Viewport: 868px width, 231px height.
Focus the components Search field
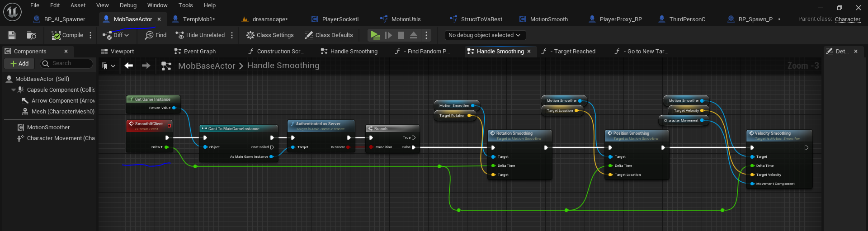coord(67,64)
